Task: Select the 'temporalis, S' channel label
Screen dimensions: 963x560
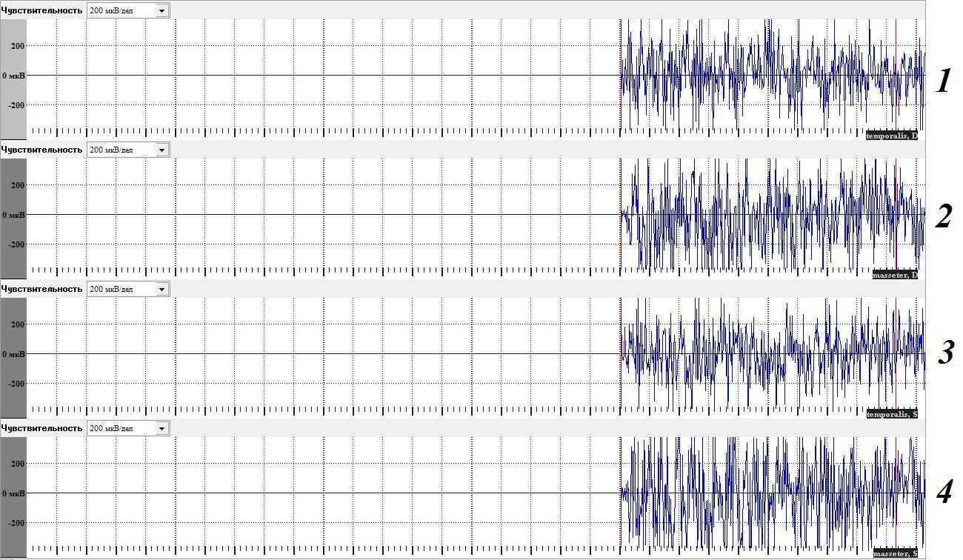Action: (892, 414)
